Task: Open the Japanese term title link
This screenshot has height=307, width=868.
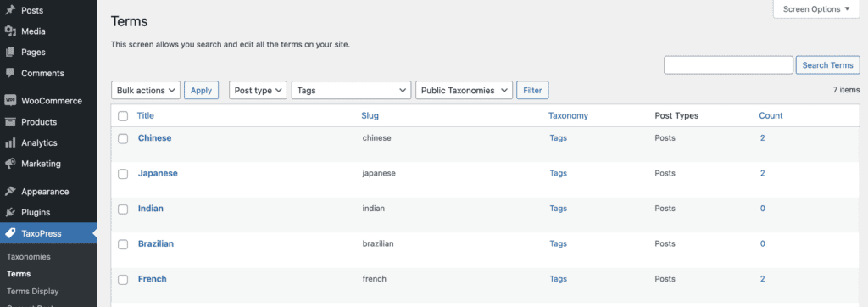Action: click(158, 174)
